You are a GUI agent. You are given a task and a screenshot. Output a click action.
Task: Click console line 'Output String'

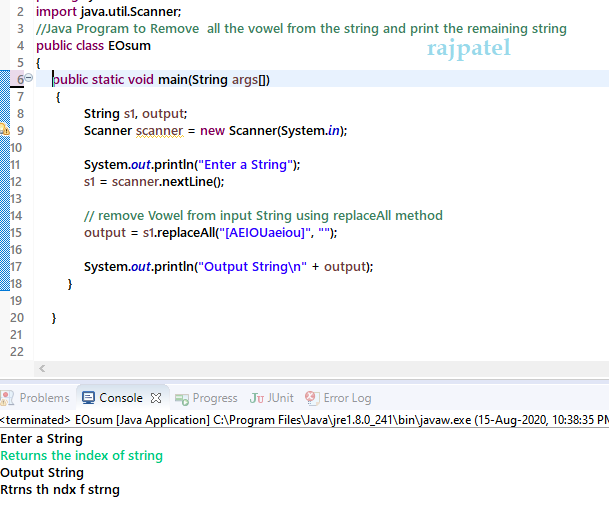coord(42,473)
